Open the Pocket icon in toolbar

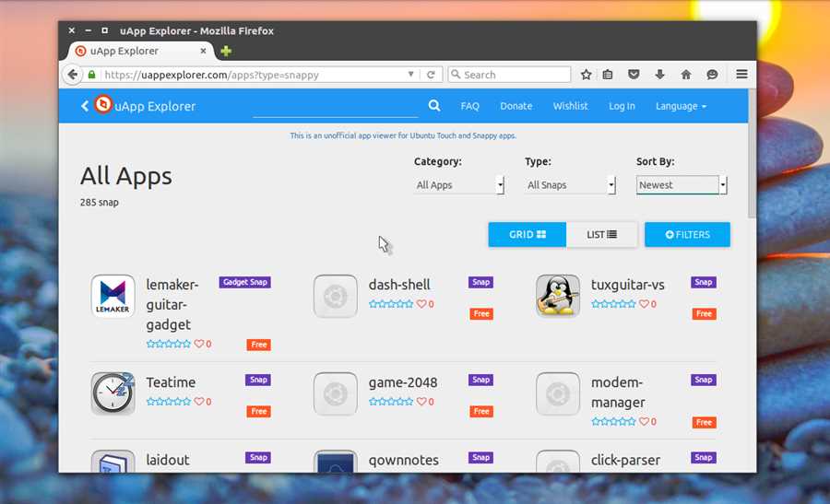[x=634, y=75]
